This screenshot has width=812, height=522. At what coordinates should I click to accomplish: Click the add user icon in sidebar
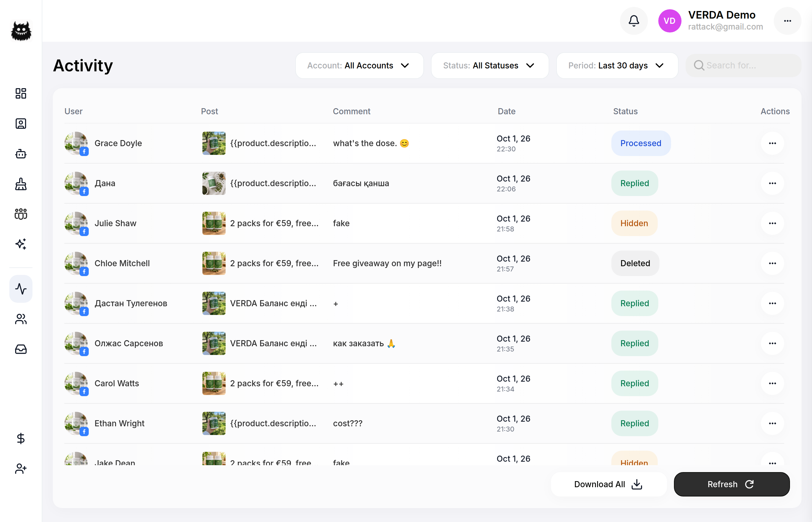click(21, 469)
